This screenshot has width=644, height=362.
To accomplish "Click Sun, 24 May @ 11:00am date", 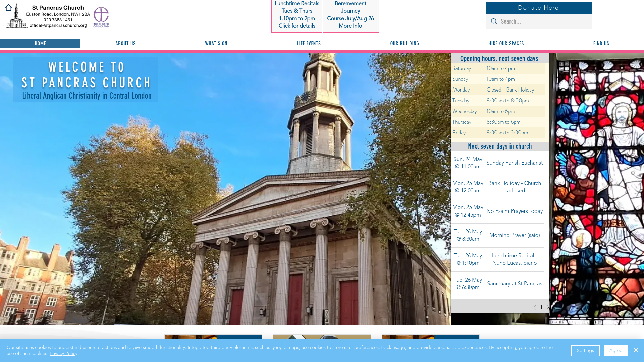I will pyautogui.click(x=468, y=163).
